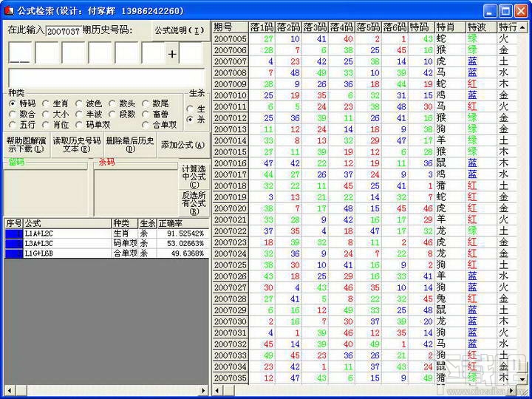Viewport: 532px width, 399px height.
Task: Click 读取历史号码文本 (E) button
Action: (77, 145)
